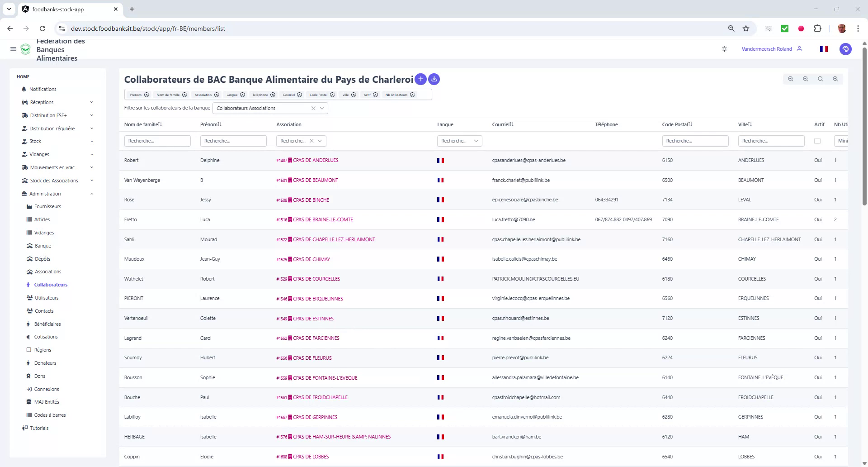Toggle light/dark mode with the sun icon
Screen dimensions: 868x467
coord(724,49)
